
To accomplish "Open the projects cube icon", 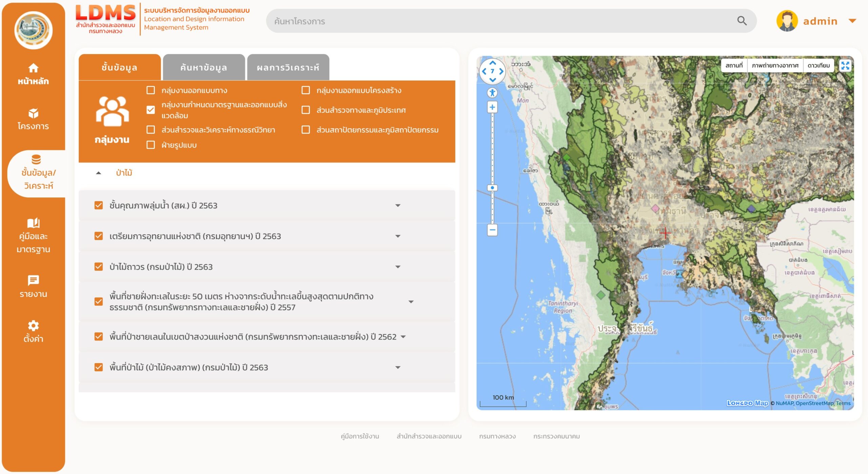I will [33, 113].
